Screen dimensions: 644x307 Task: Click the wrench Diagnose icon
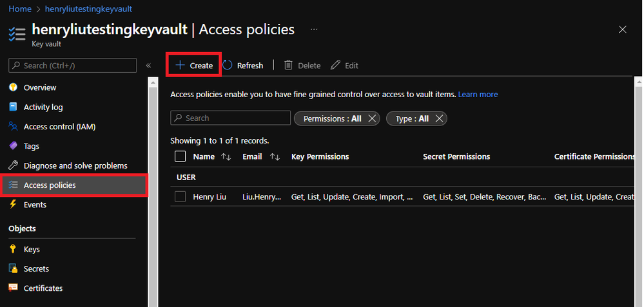coord(13,165)
